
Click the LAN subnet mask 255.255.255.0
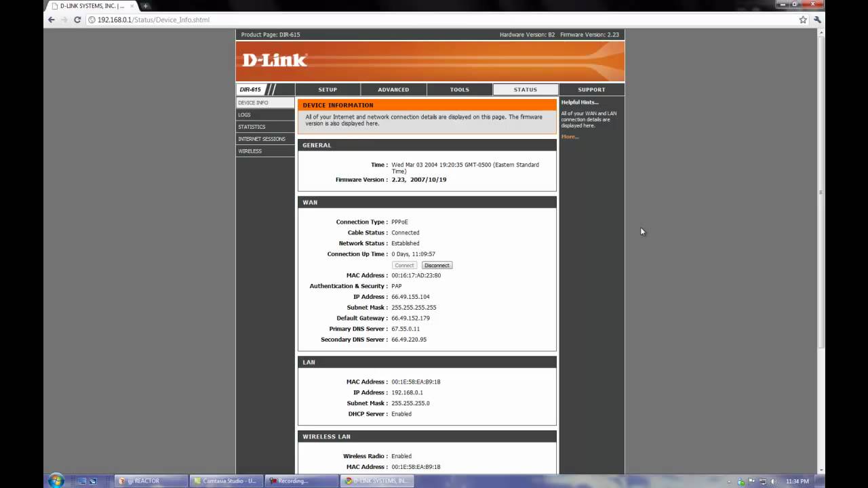pyautogui.click(x=410, y=403)
